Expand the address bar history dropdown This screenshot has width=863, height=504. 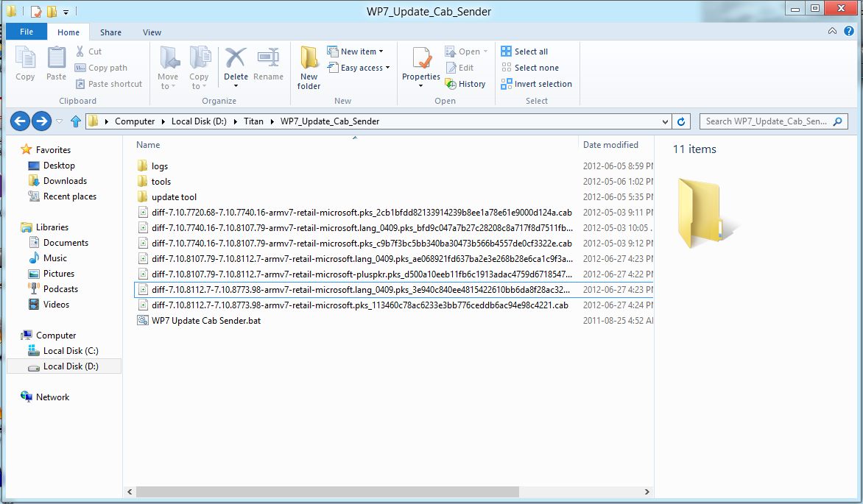666,121
